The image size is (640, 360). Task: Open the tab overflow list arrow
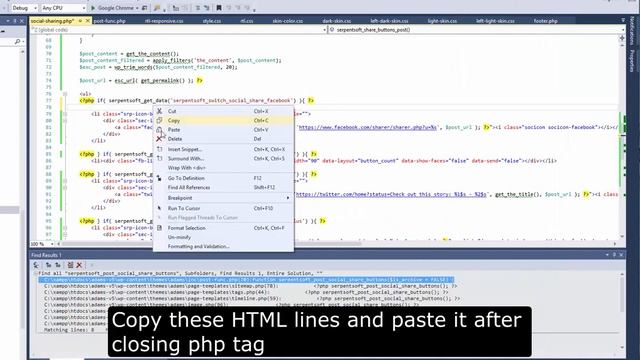pyautogui.click(x=622, y=20)
